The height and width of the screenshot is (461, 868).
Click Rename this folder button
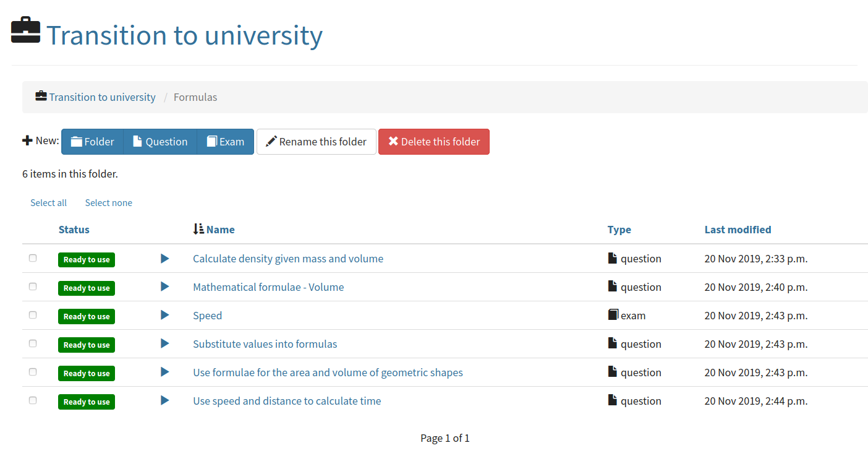317,142
